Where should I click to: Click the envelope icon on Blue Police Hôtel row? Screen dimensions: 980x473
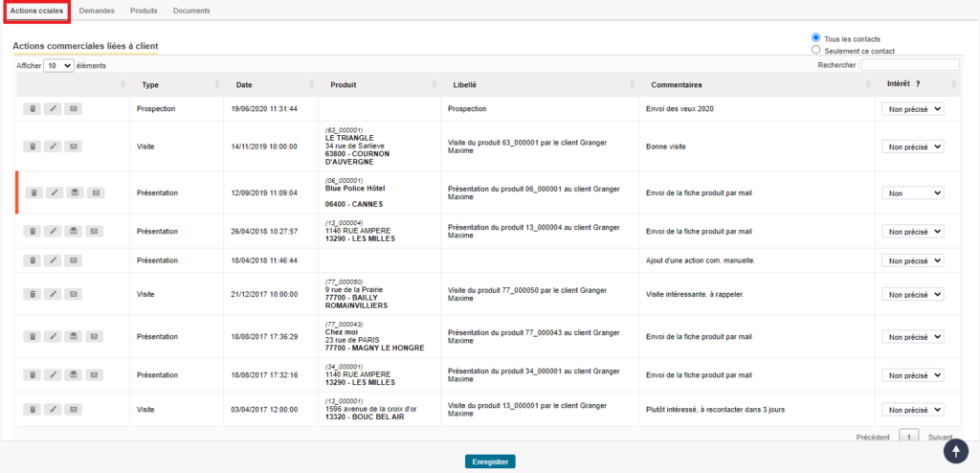96,192
